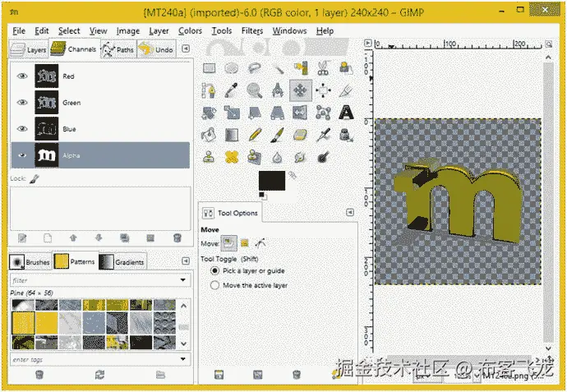
Task: Choose 'Move the active layer' option
Action: coord(214,285)
